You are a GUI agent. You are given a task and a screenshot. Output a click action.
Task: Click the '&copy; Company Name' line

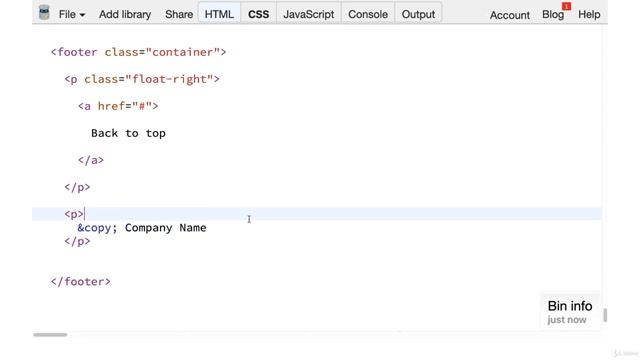click(142, 228)
